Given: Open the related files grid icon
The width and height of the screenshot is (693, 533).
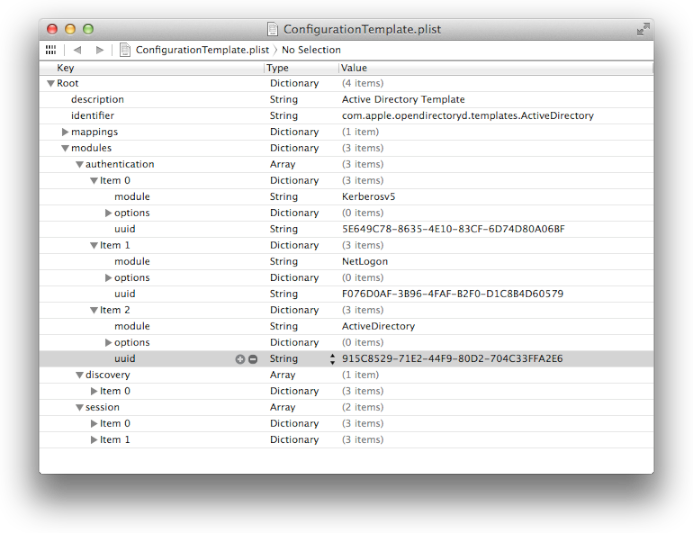Looking at the screenshot, I should [x=51, y=49].
